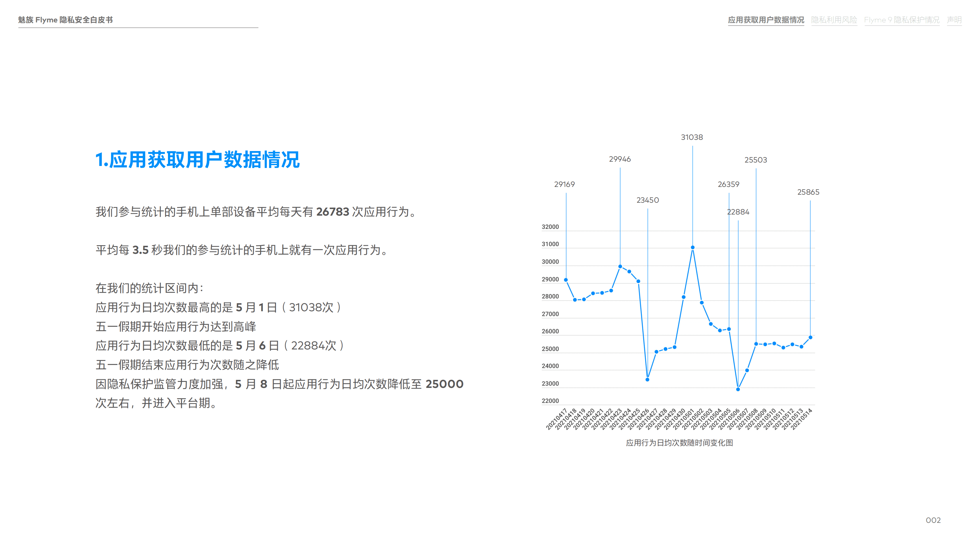Viewport: 980px width, 551px height.
Task: 点击起点 29169 的数据标注
Action: 566,185
